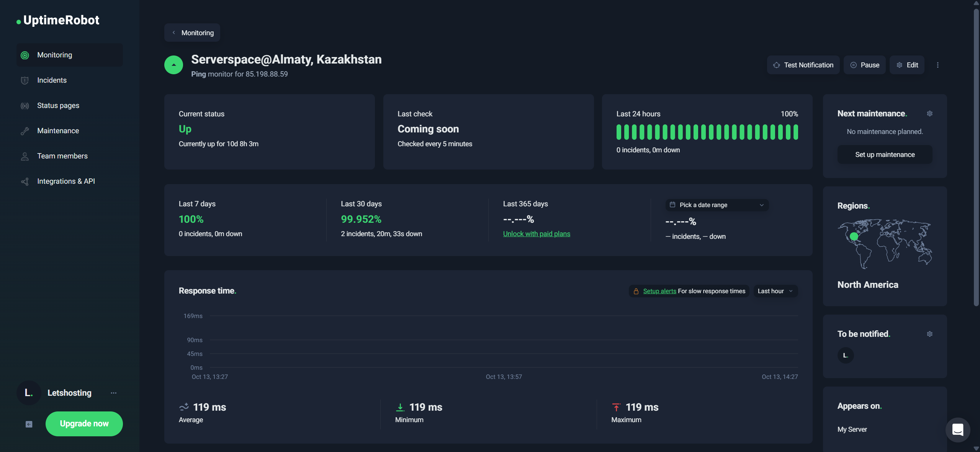Screen dimensions: 980x452
Task: Open the Incidents sidebar section
Action: tap(70, 80)
